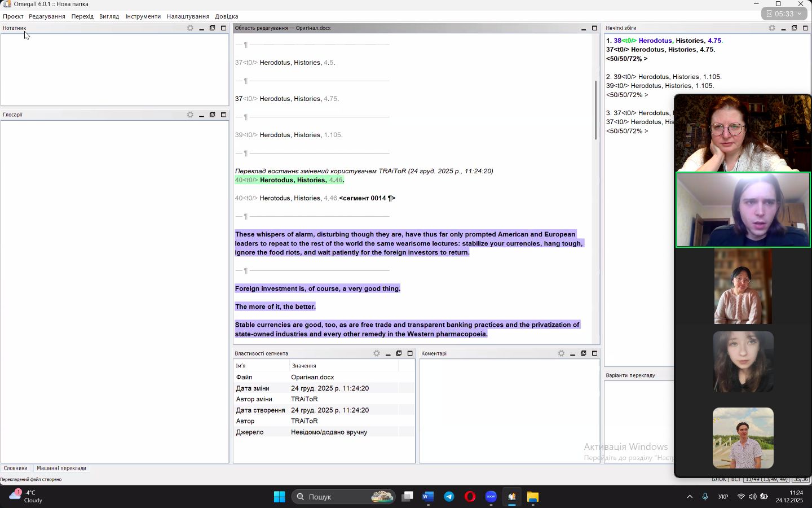Toggle the microphone icon in system tray

click(x=705, y=497)
